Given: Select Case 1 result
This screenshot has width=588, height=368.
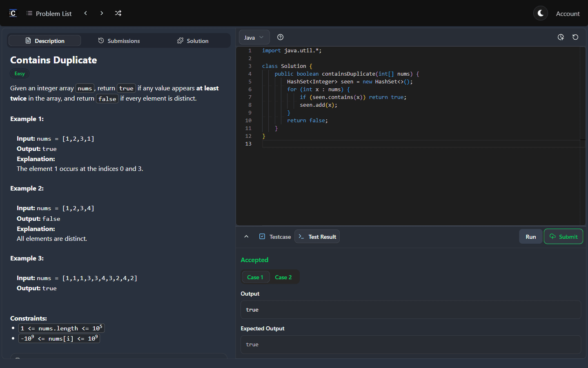Looking at the screenshot, I should [255, 277].
